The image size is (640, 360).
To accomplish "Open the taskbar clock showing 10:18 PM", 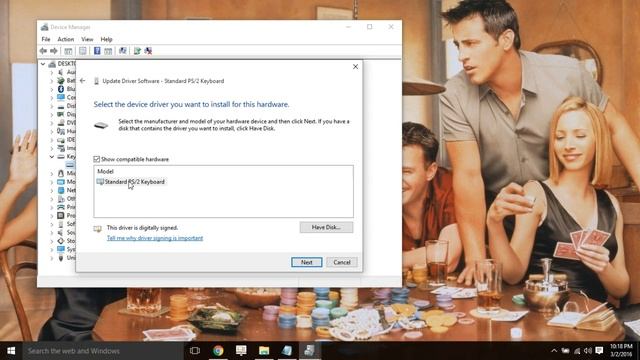I will 621,350.
